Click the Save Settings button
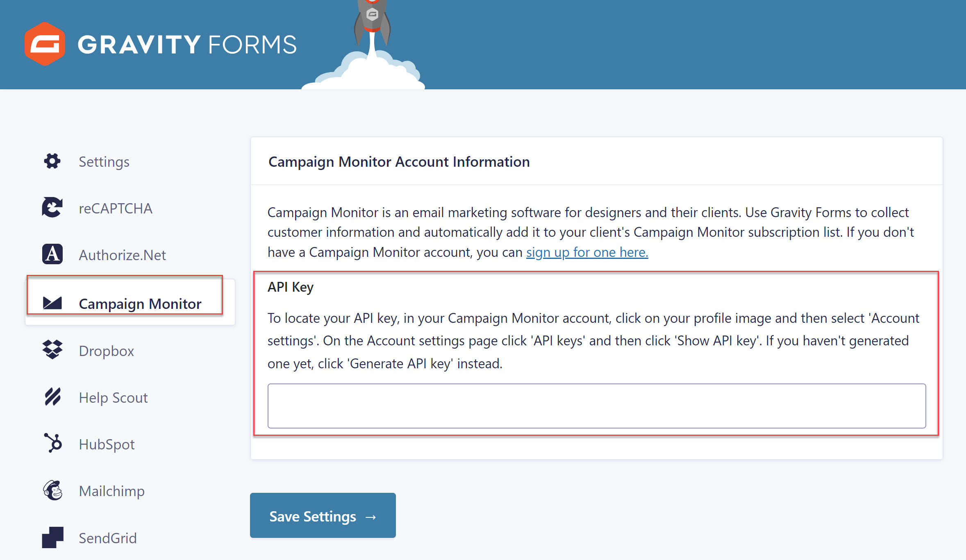Image resolution: width=966 pixels, height=560 pixels. (323, 515)
